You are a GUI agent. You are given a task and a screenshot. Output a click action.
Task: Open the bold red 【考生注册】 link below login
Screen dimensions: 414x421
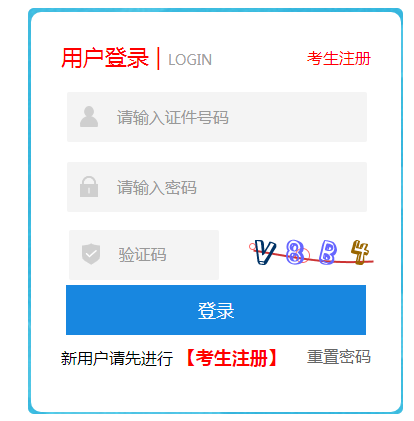point(231,358)
